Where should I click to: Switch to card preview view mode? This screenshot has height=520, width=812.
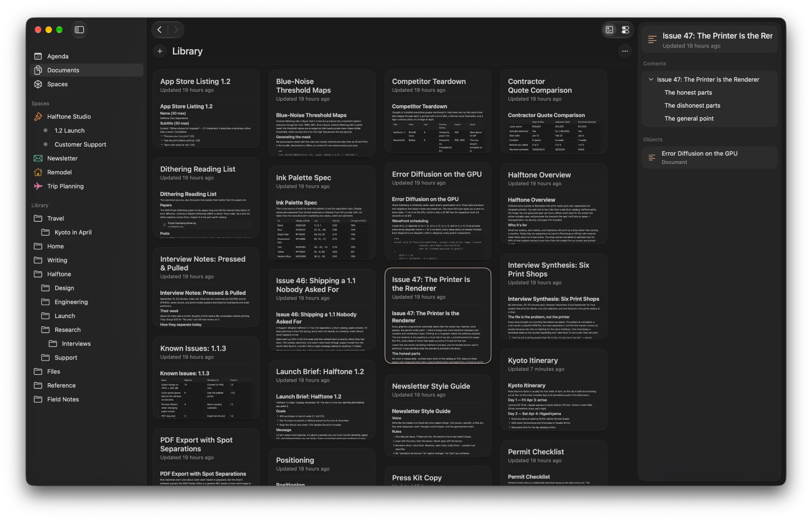[609, 30]
